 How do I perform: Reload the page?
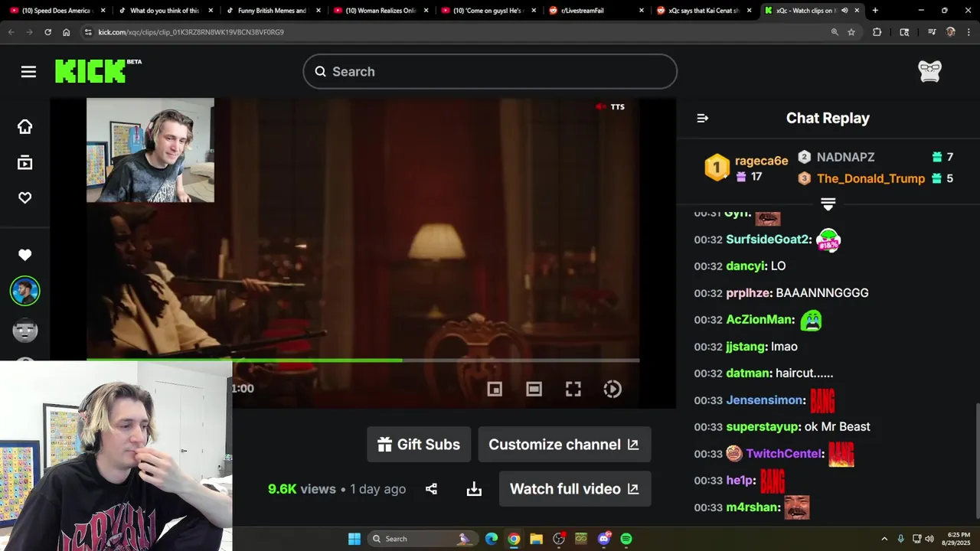[x=47, y=32]
